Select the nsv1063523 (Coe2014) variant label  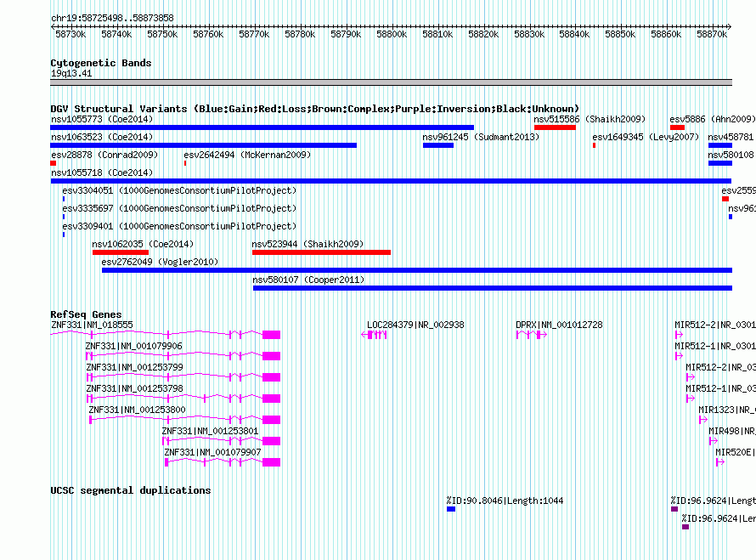point(102,137)
